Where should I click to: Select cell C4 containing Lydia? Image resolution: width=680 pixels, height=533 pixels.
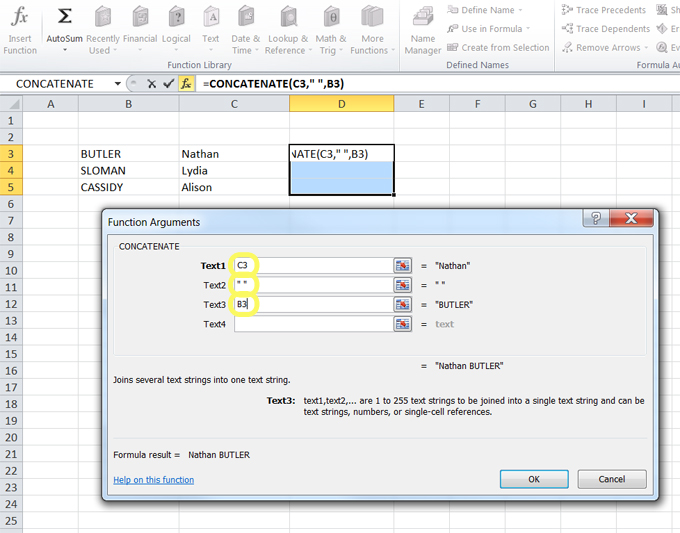click(x=234, y=171)
